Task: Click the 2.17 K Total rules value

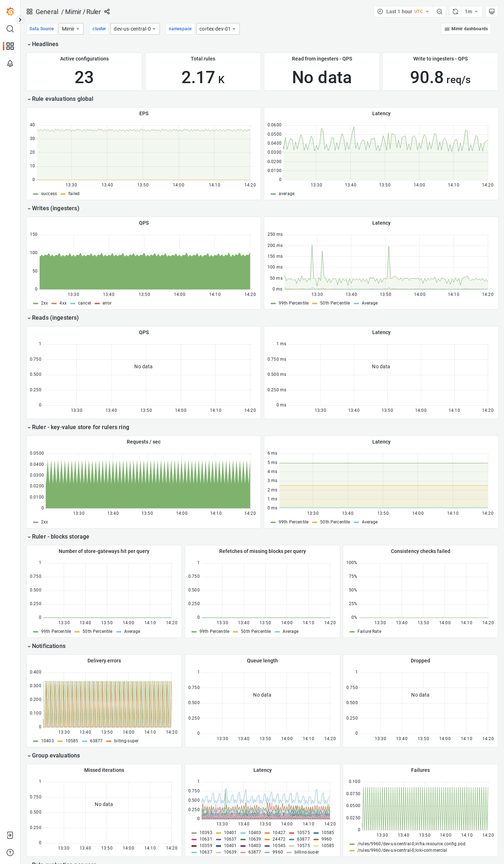Action: (x=203, y=77)
